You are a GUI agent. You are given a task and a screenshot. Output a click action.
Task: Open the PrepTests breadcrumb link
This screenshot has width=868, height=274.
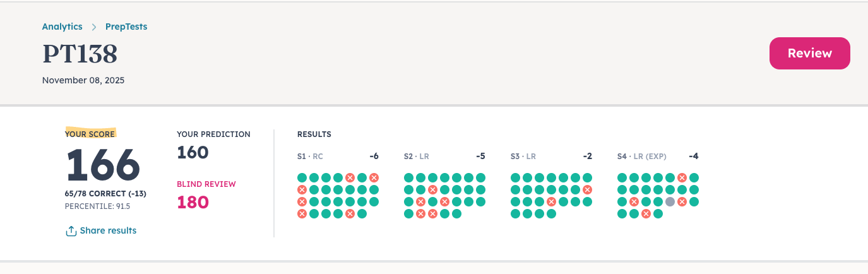(126, 27)
